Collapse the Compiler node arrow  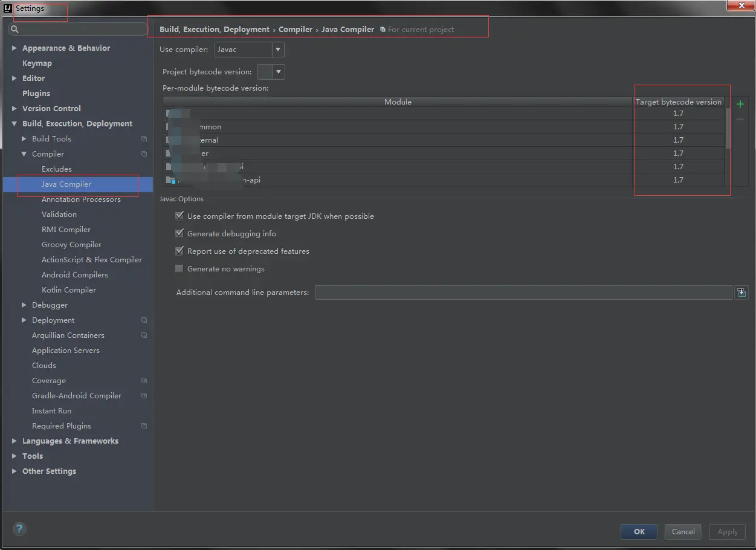[24, 154]
